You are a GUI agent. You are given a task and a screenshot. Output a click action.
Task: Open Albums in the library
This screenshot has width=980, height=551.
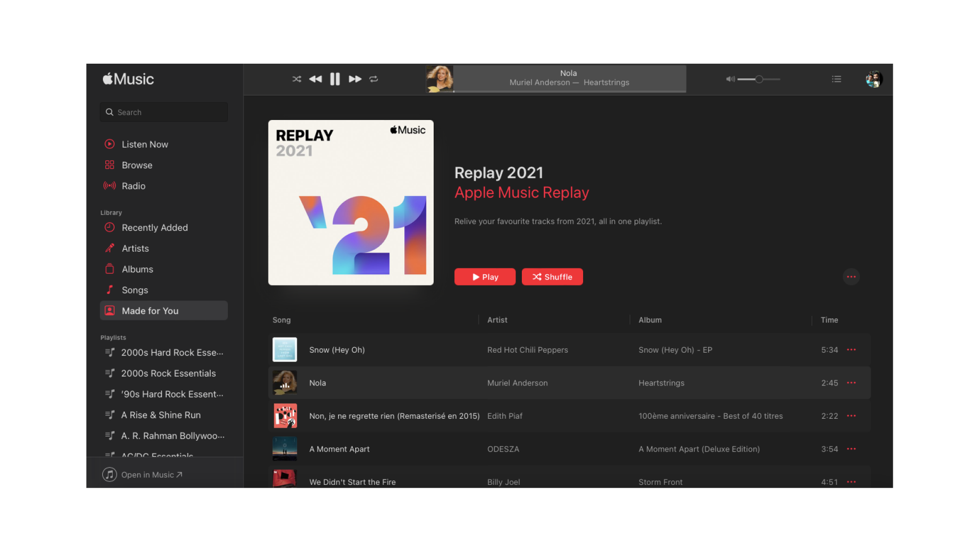click(x=164, y=269)
